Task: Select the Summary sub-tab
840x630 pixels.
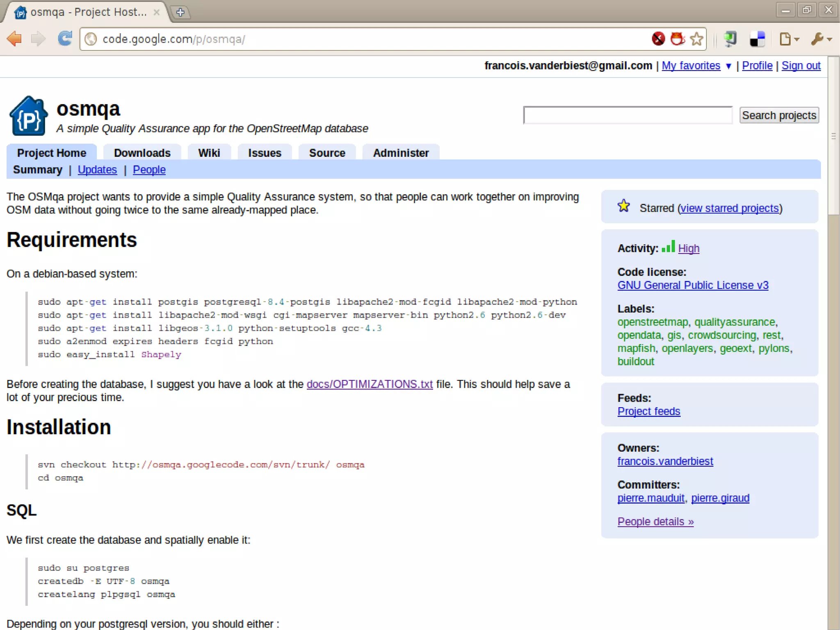Action: [38, 170]
